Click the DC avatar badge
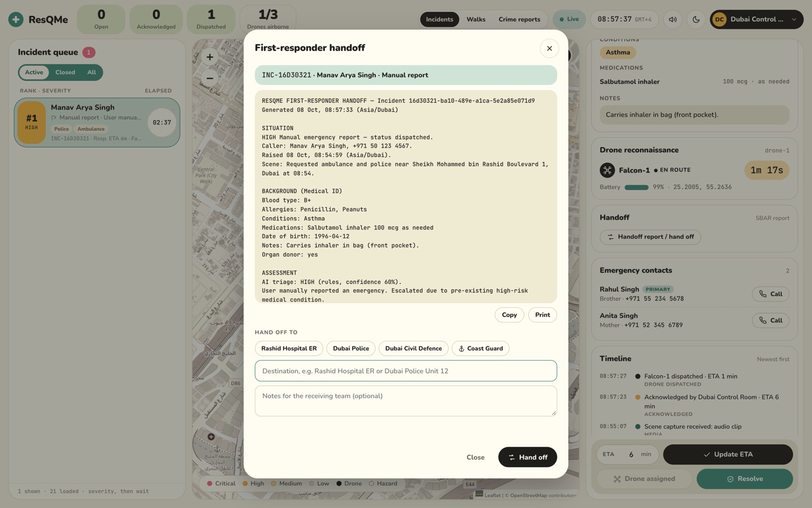 pos(719,19)
